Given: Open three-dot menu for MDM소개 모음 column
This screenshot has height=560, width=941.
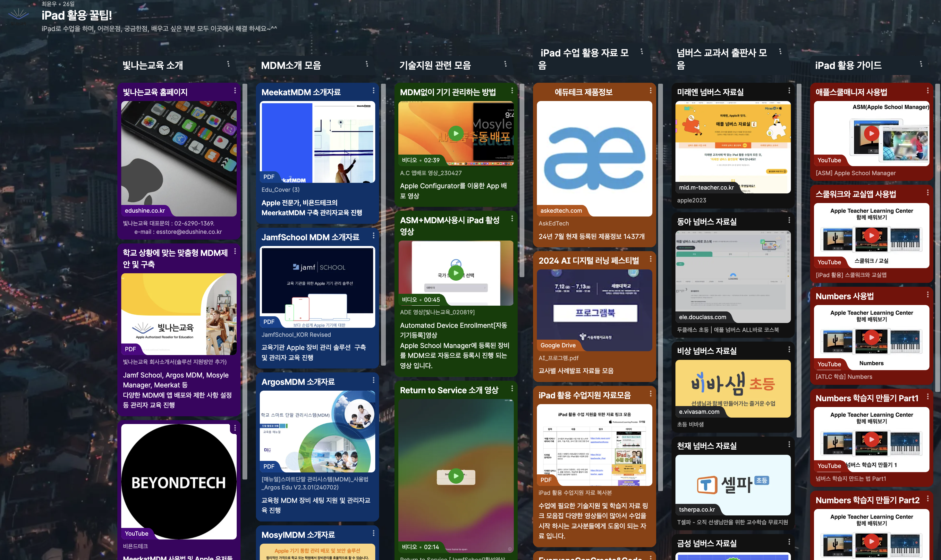Looking at the screenshot, I should [367, 64].
